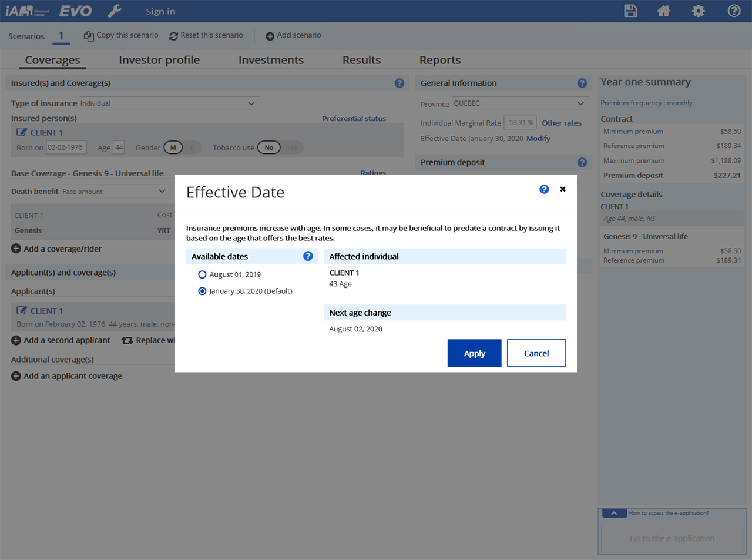Open the Province dropdown

coord(520,103)
